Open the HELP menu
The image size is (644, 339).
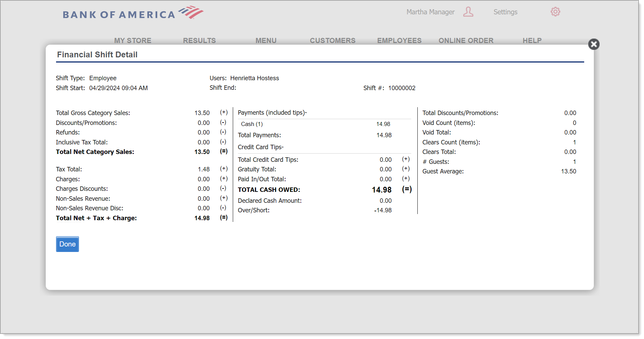[532, 41]
